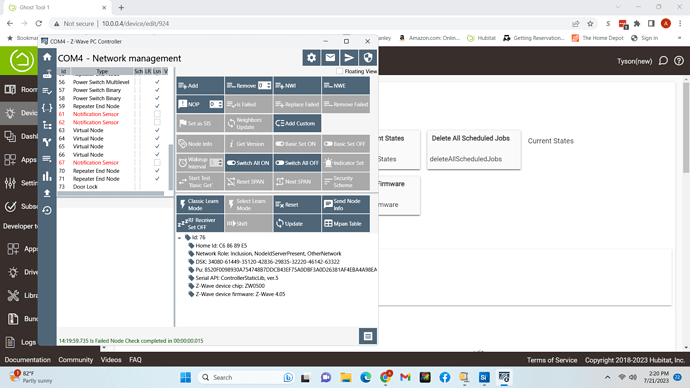Click the Switch All OFF button
690x388 pixels.
[297, 163]
